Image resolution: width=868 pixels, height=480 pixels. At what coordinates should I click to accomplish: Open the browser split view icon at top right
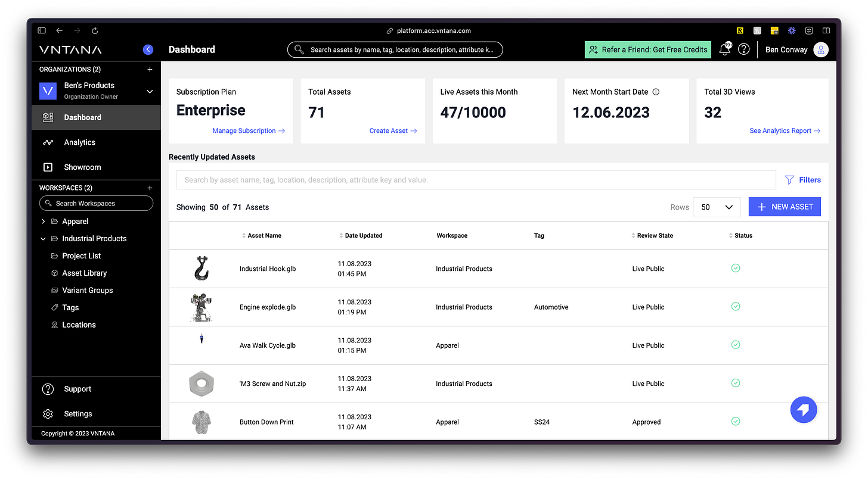tap(826, 30)
